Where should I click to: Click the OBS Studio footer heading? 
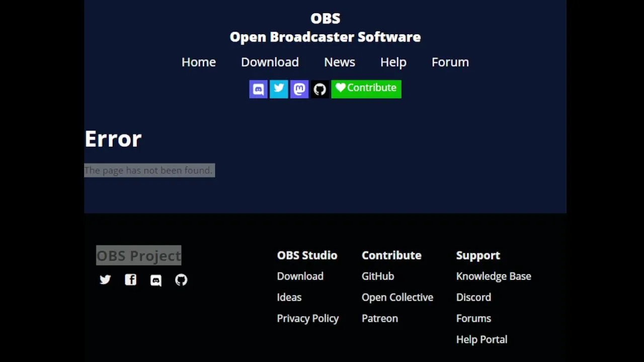point(307,255)
